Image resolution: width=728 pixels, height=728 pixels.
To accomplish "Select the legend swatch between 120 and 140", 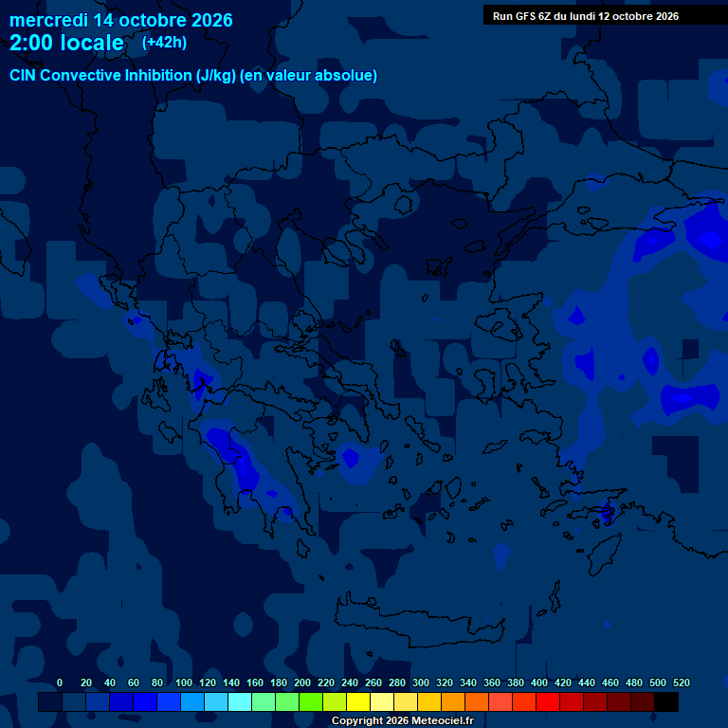I will coord(216,702).
